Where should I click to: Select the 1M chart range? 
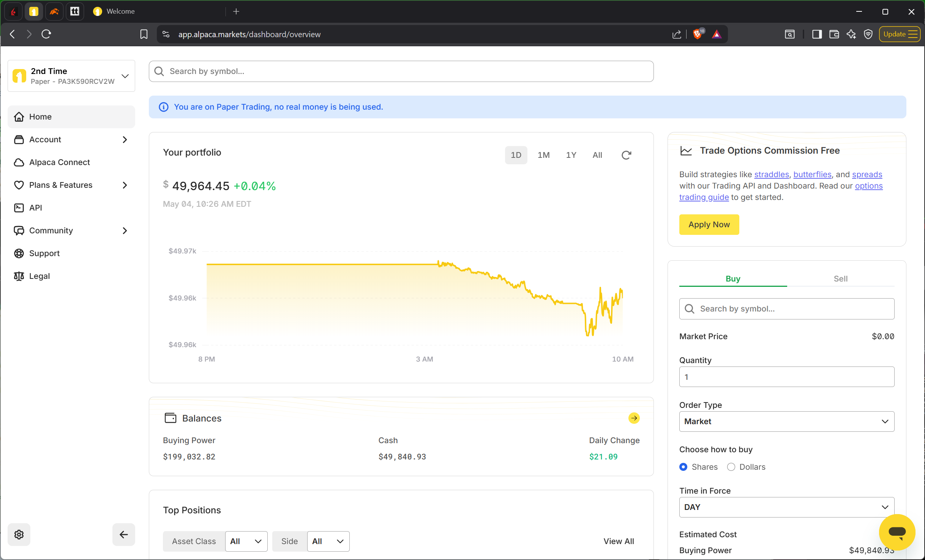(543, 155)
